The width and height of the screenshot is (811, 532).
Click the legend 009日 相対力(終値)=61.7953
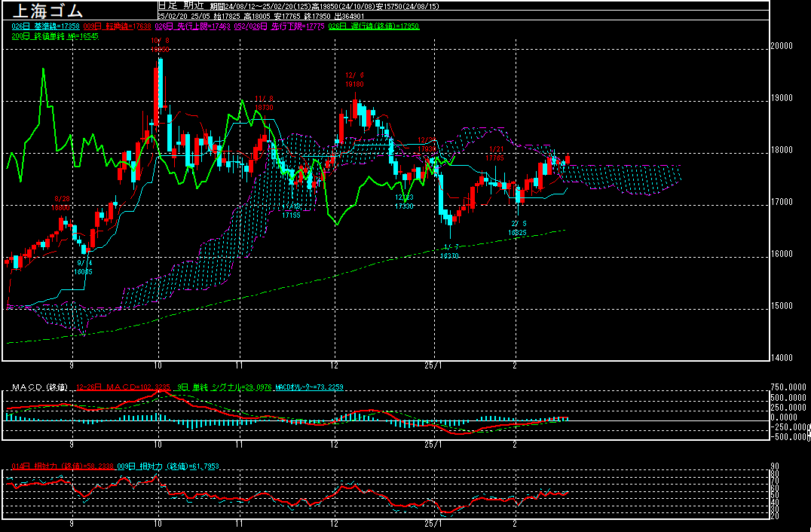(x=167, y=466)
